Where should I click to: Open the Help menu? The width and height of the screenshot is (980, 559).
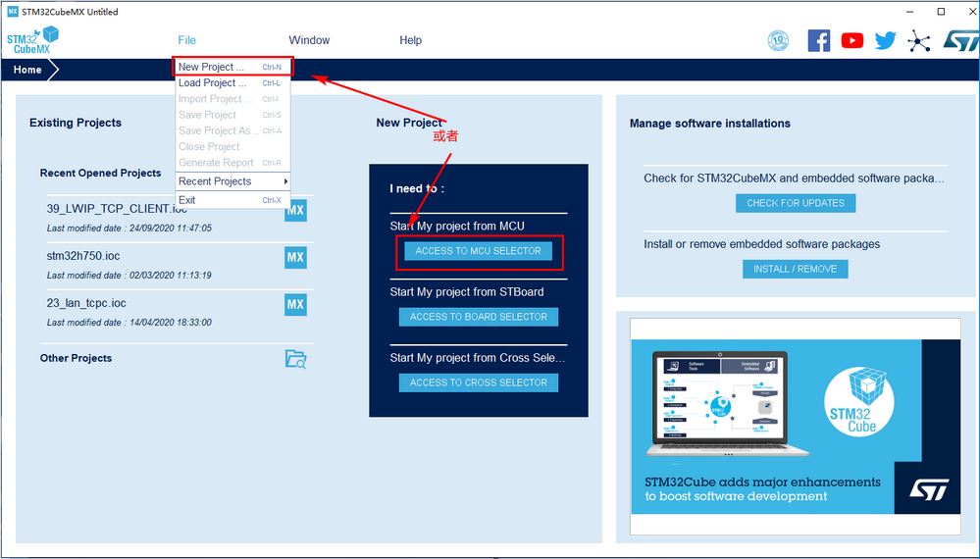click(x=411, y=40)
